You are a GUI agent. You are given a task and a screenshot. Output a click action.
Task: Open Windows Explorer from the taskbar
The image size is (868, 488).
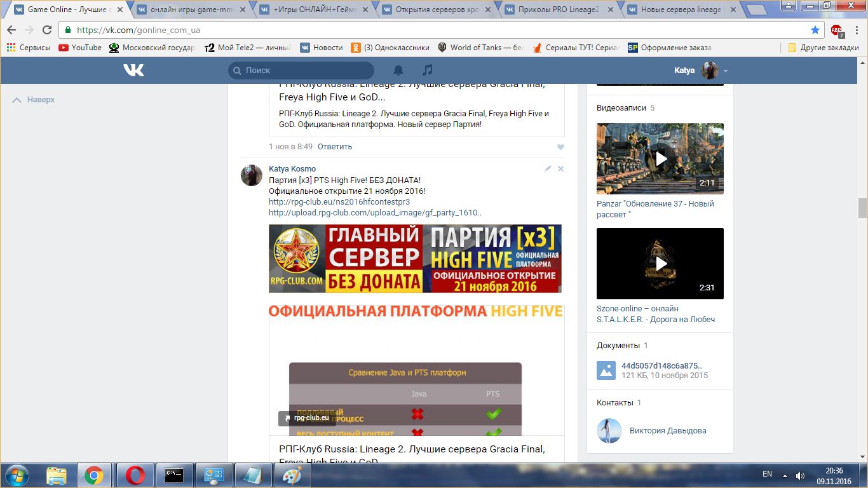pyautogui.click(x=56, y=475)
